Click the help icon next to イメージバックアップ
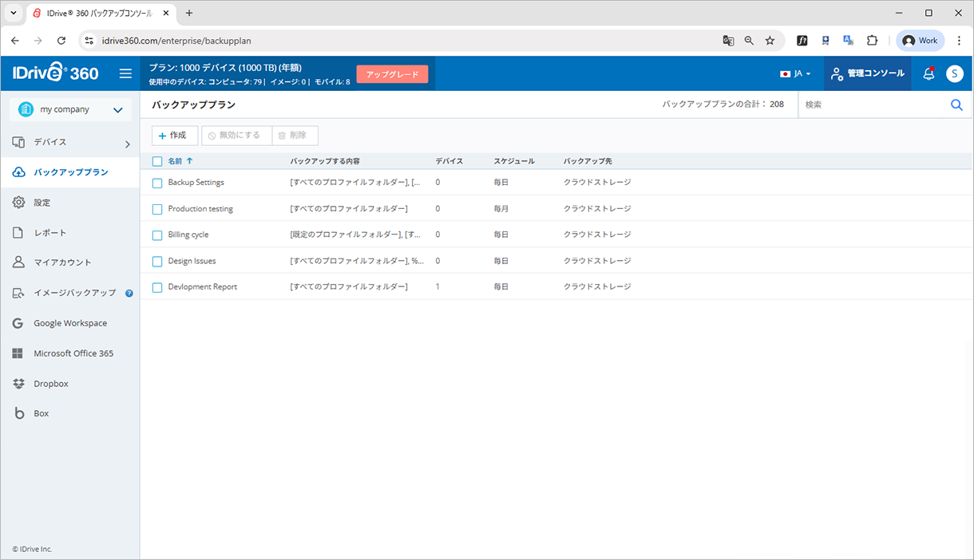Viewport: 974px width, 560px height. 129,293
